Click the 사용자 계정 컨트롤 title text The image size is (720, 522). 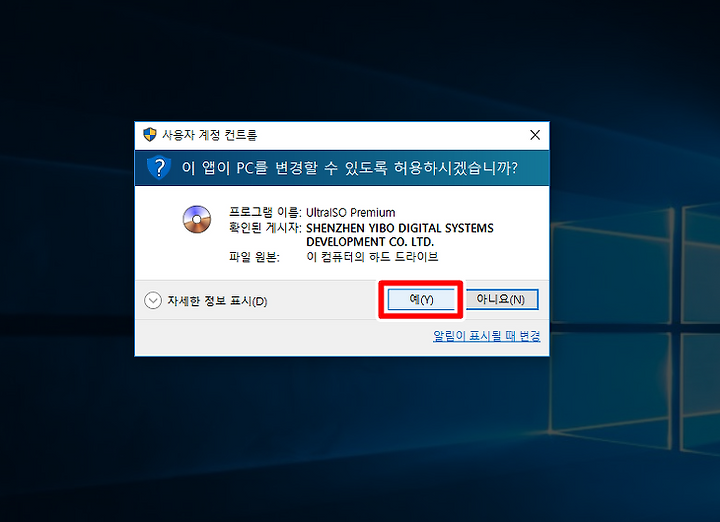[210, 135]
